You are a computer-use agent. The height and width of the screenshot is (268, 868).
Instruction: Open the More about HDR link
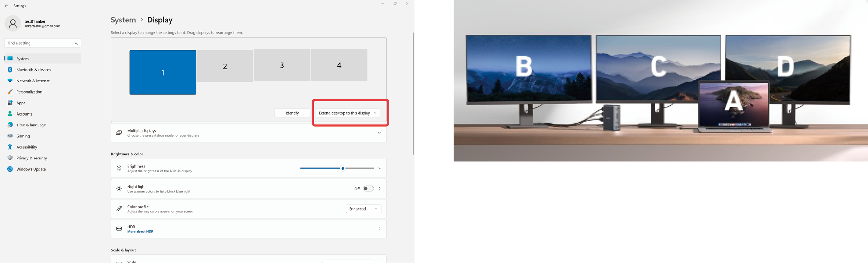click(x=140, y=232)
